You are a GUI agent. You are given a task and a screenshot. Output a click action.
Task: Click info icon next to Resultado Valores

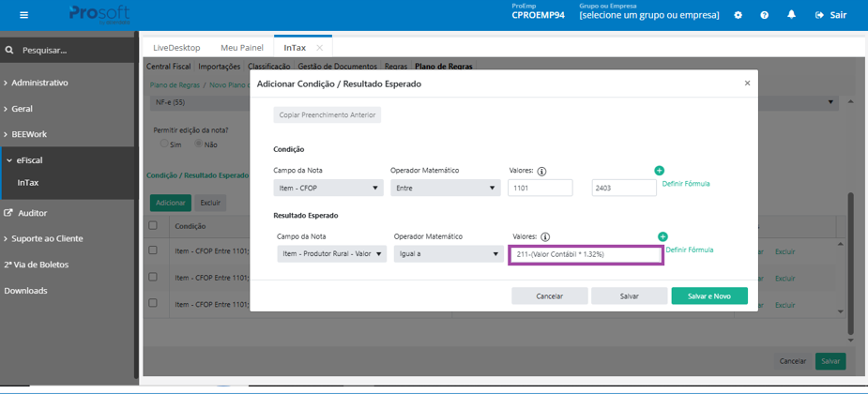tap(545, 236)
